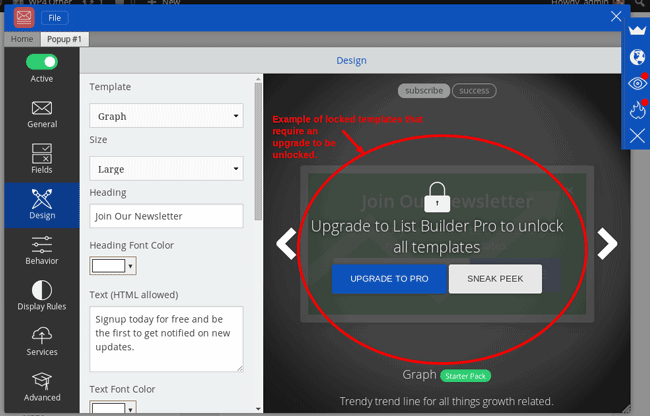Screen dimensions: 650x416
Task: Open the Services cloud section
Action: (42, 341)
